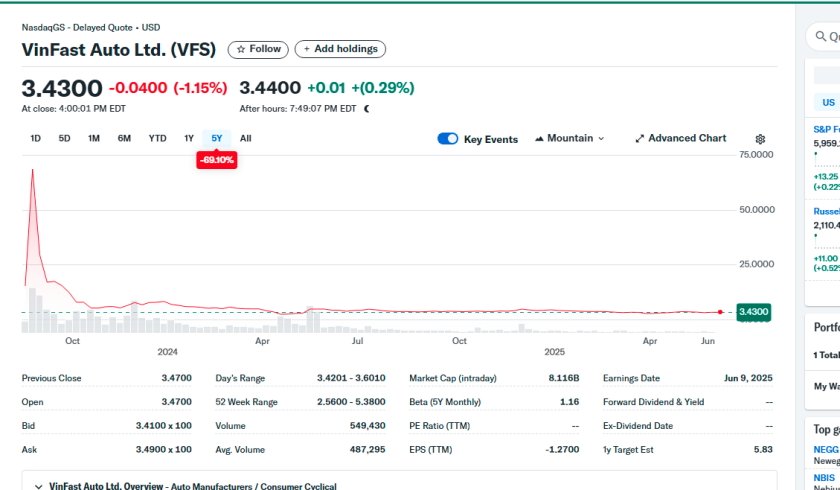840x490 pixels.
Task: Click the red end-point marker on chart line
Action: point(721,312)
